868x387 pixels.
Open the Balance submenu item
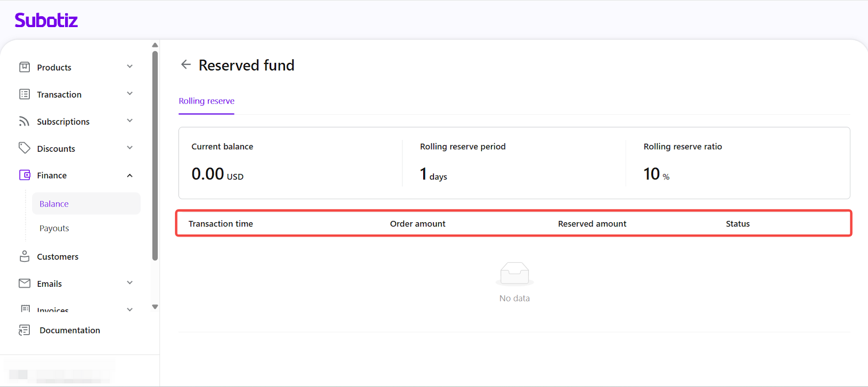(54, 204)
